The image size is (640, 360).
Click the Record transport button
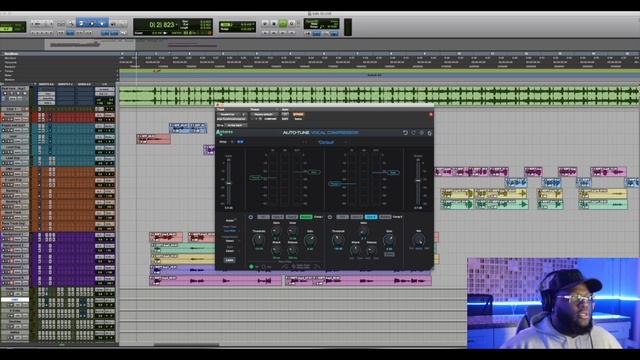(292, 24)
